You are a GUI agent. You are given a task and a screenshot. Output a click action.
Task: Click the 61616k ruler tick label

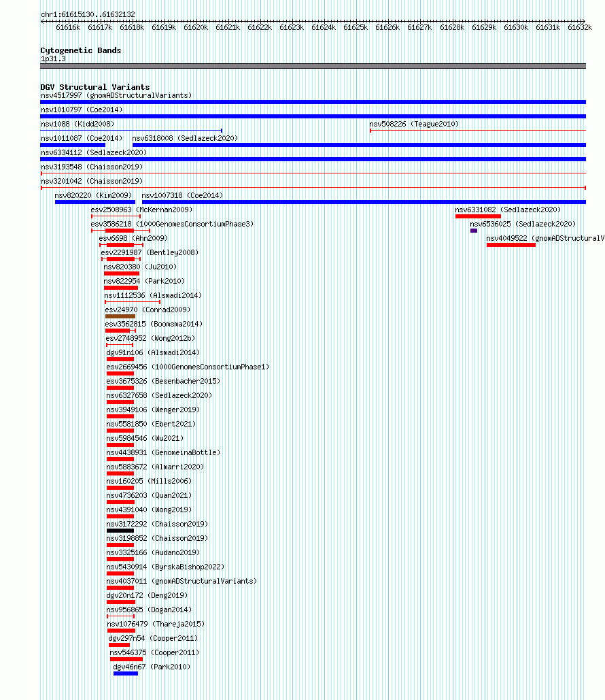point(68,28)
